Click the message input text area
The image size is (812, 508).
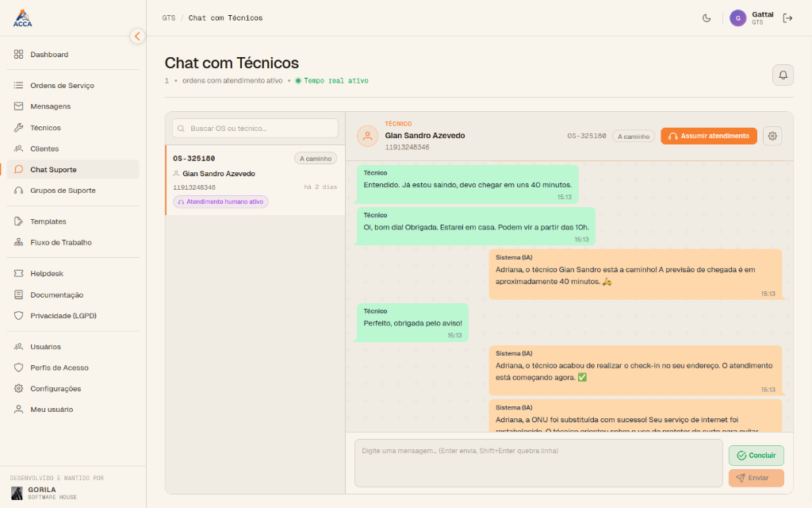coord(538,463)
